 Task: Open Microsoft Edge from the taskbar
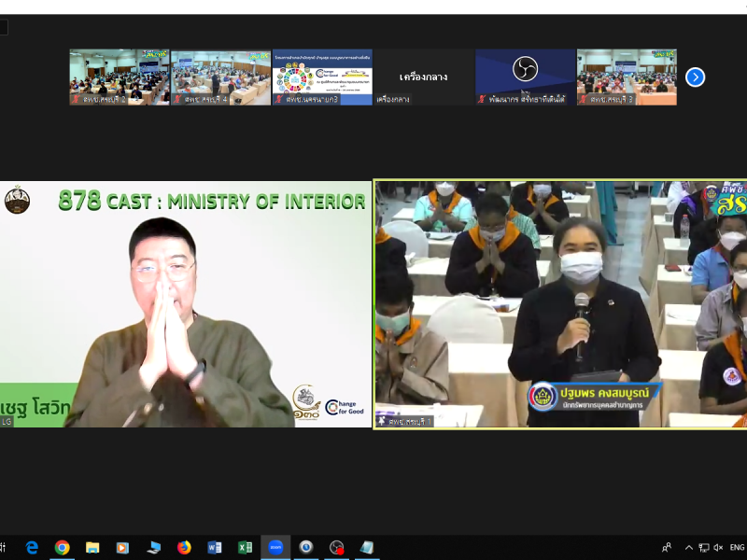click(x=32, y=548)
